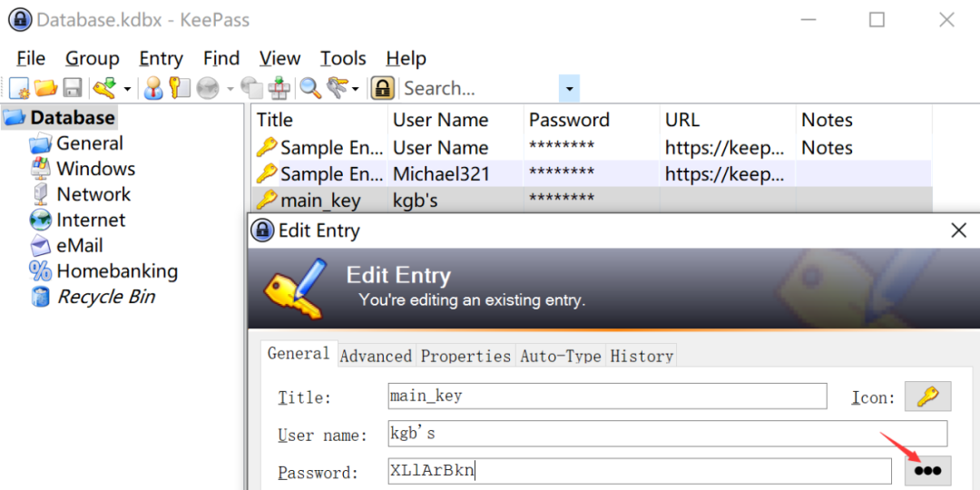This screenshot has height=490, width=980.
Task: Toggle password visibility with three-dots button
Action: (928, 471)
